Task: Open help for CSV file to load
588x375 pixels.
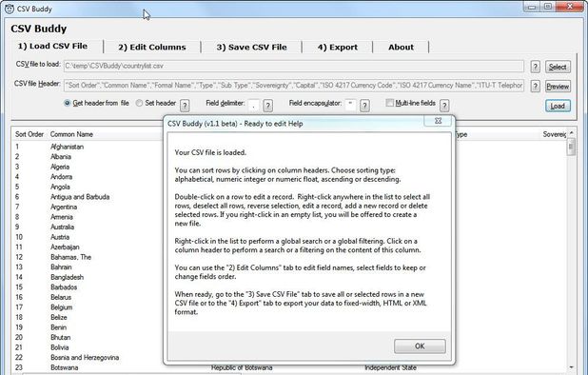Action: point(535,67)
